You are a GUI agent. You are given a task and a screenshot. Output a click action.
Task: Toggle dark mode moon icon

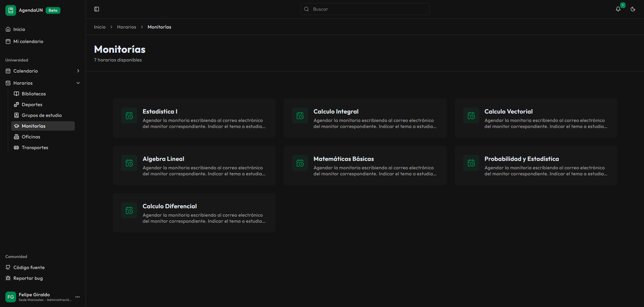coord(633,9)
